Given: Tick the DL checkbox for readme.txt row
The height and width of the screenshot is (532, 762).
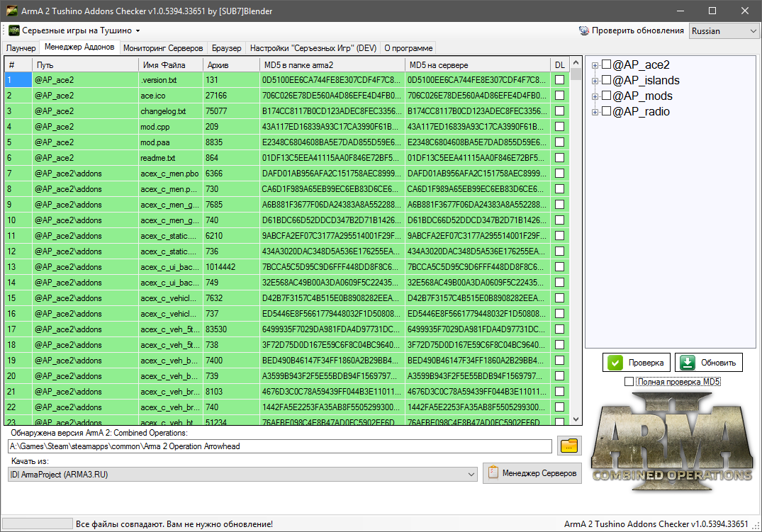Looking at the screenshot, I should (559, 157).
